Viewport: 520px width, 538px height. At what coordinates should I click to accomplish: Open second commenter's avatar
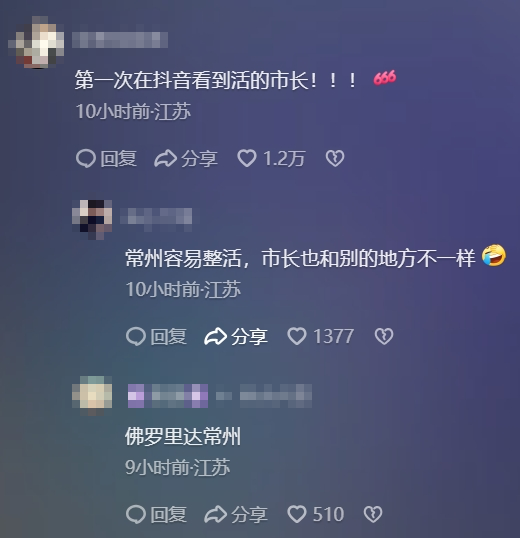pos(92,220)
